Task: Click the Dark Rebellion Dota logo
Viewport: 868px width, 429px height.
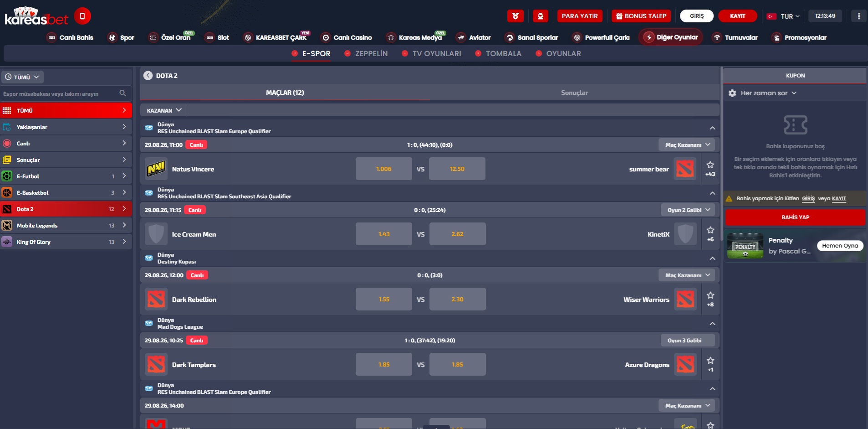Action: (156, 299)
